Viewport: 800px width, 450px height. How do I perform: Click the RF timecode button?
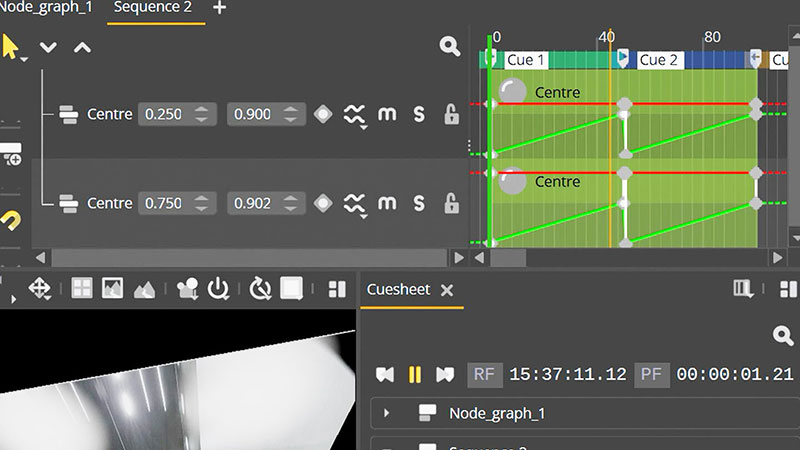click(484, 375)
